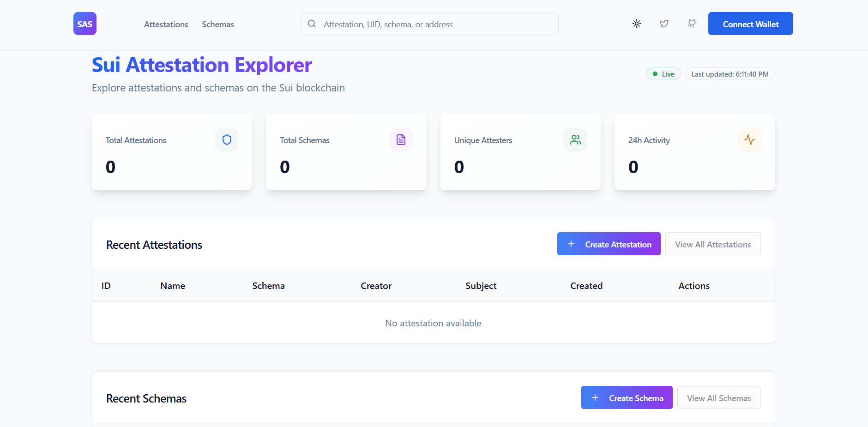Image resolution: width=868 pixels, height=427 pixels.
Task: Click the Created column header
Action: (x=586, y=286)
